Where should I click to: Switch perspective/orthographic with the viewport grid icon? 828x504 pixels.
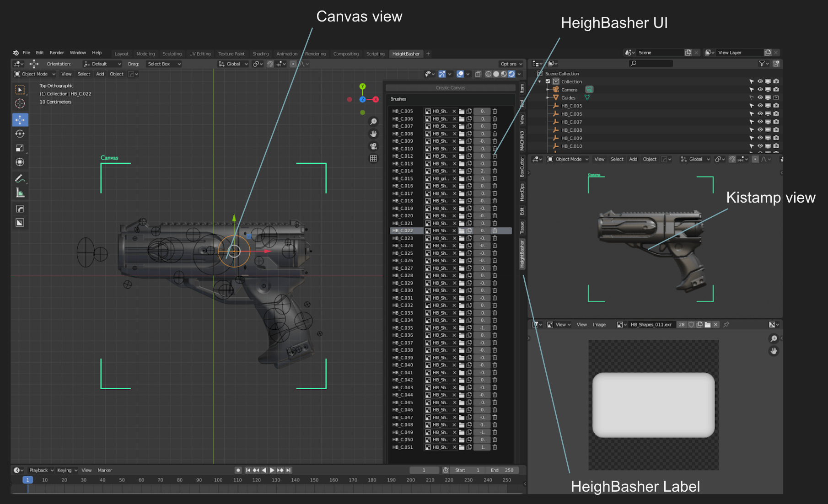click(x=373, y=158)
